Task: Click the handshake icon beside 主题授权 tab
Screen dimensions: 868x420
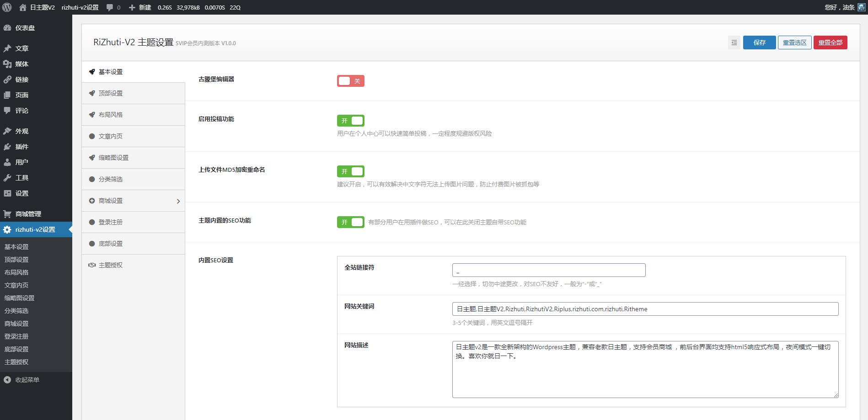Action: (x=92, y=265)
